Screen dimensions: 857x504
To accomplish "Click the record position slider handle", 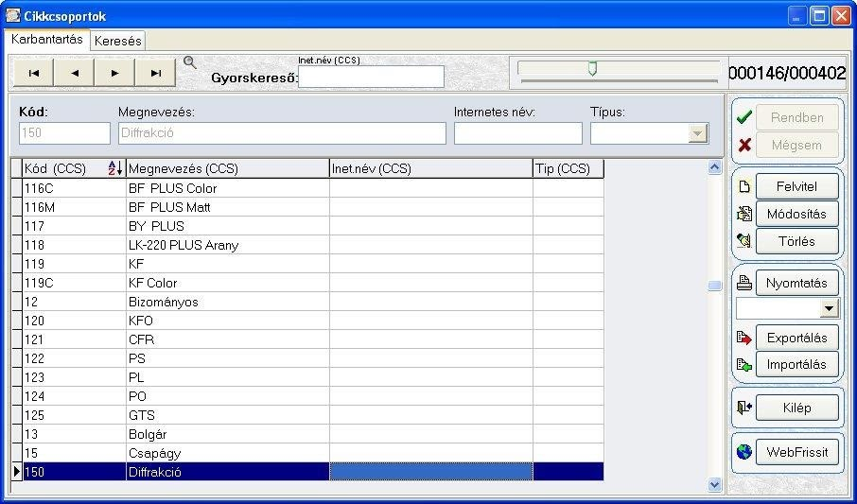I will click(592, 68).
